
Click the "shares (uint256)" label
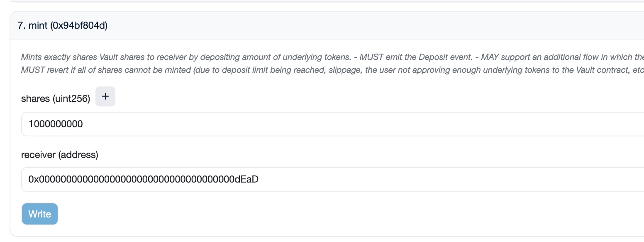coord(56,99)
